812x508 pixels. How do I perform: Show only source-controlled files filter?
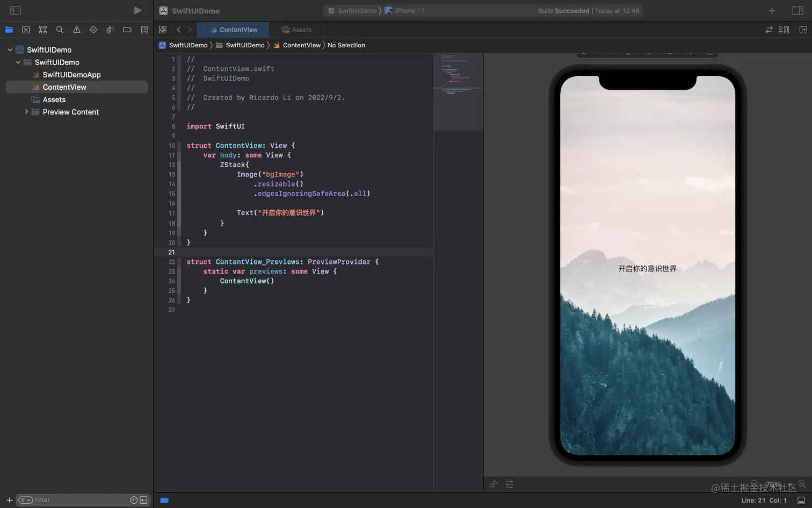[143, 500]
